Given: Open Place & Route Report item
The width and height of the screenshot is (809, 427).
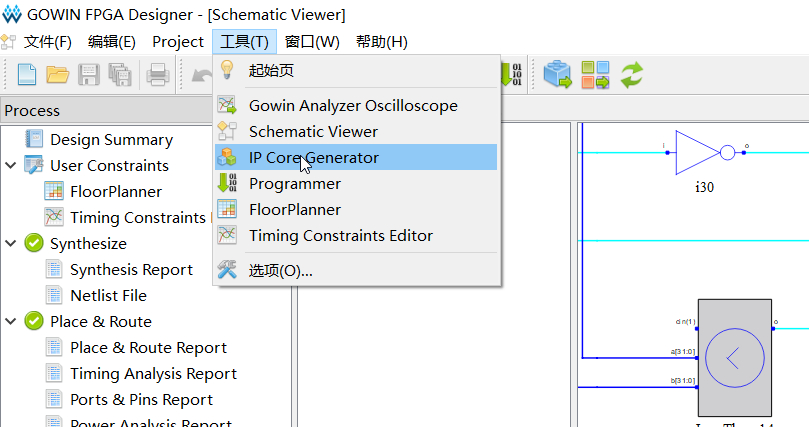Looking at the screenshot, I should 149,348.
